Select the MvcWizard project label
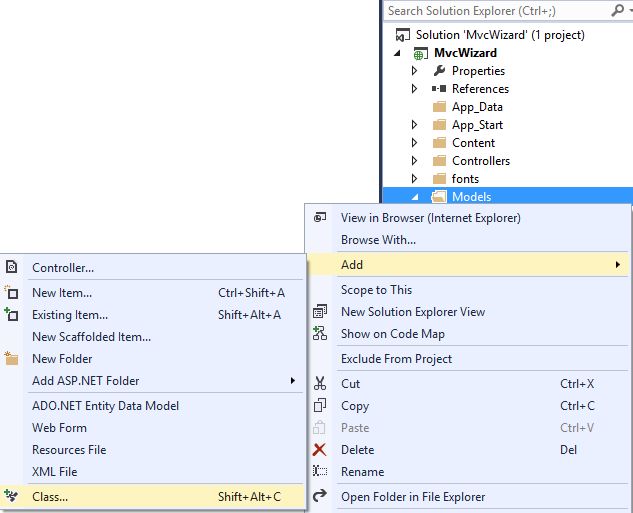 click(x=465, y=53)
